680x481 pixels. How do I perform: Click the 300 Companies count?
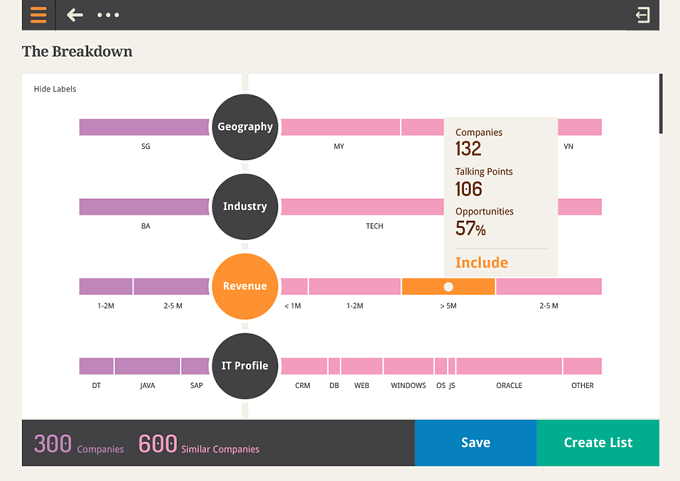(78, 444)
